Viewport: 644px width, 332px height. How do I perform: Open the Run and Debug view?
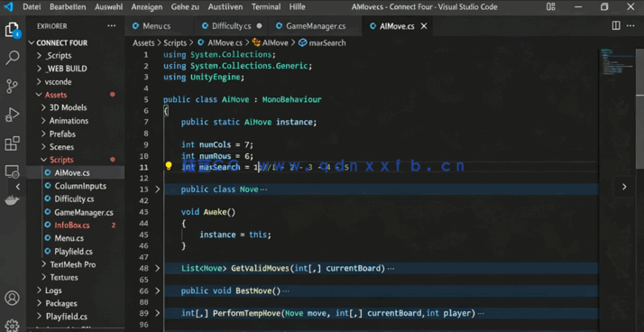13,115
